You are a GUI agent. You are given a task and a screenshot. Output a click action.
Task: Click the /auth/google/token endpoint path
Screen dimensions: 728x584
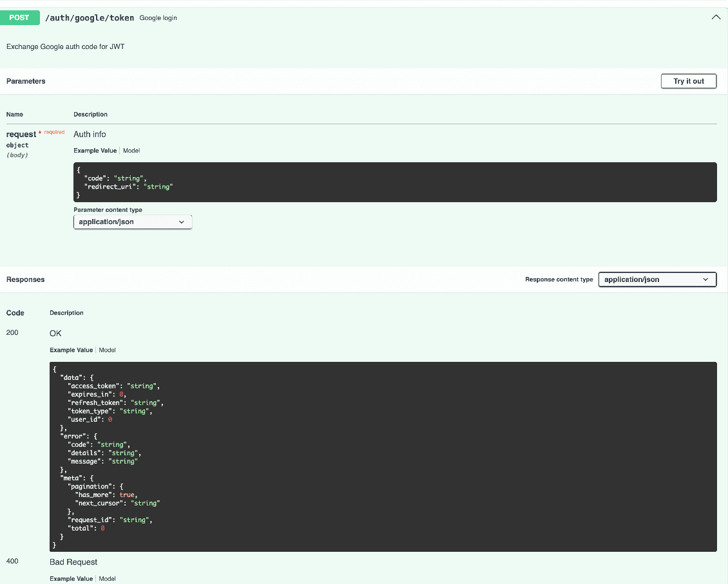click(x=90, y=17)
